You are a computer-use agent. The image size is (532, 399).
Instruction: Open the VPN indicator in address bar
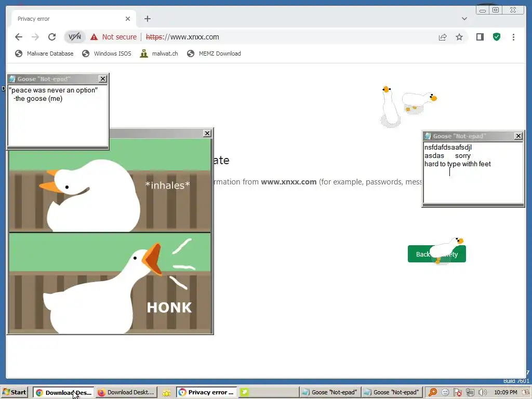[75, 37]
